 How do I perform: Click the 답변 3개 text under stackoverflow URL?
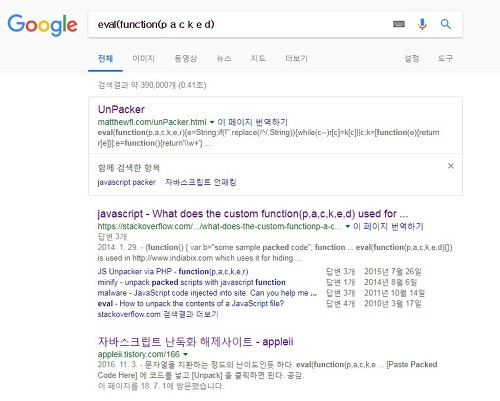pyautogui.click(x=112, y=237)
